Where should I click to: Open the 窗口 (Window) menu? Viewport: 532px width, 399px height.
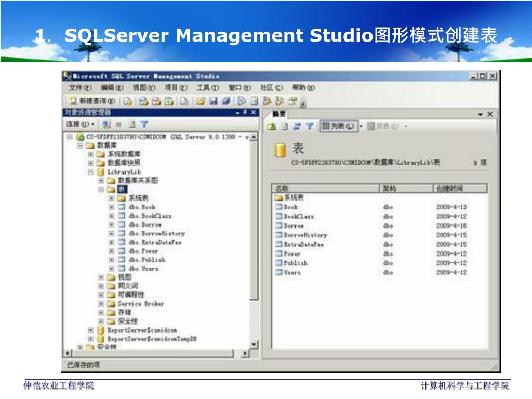click(x=240, y=87)
